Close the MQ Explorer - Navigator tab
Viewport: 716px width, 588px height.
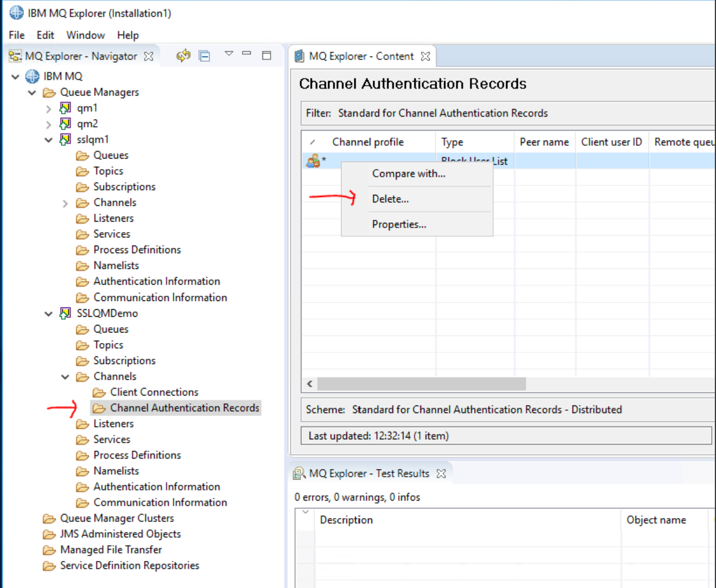[x=148, y=57]
